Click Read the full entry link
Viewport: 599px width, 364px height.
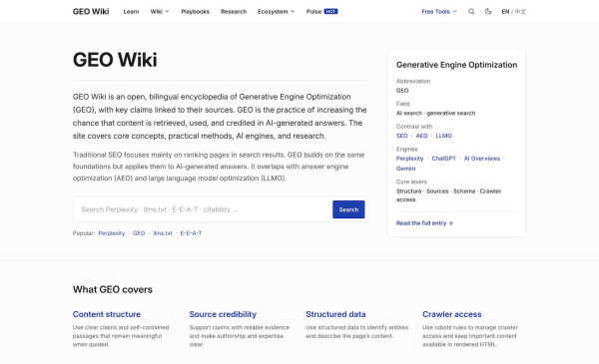tap(424, 223)
